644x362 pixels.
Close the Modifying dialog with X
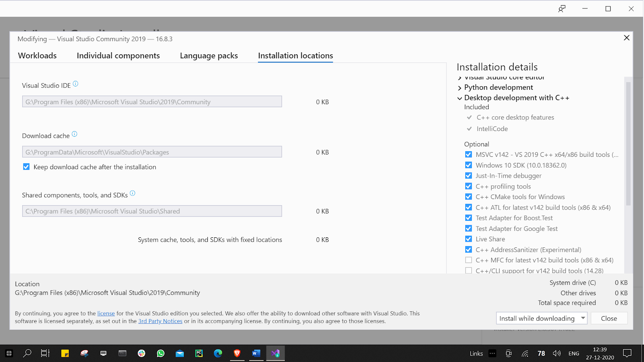[x=626, y=38]
